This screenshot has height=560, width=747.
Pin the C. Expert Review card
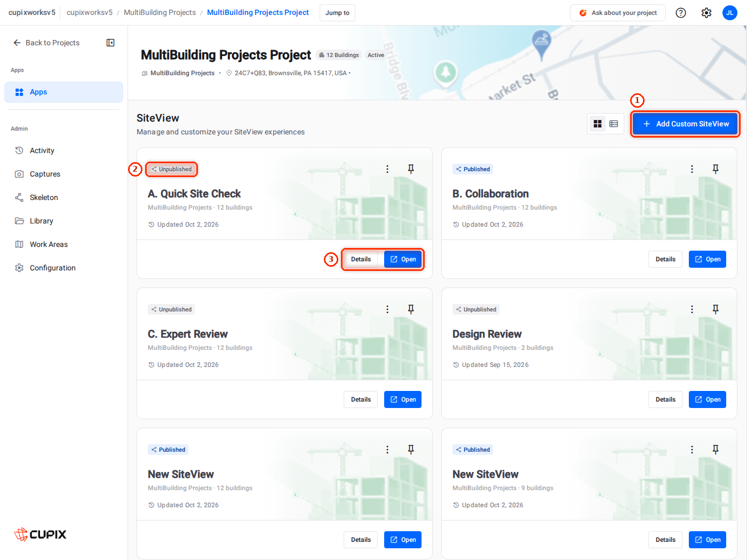coord(411,309)
